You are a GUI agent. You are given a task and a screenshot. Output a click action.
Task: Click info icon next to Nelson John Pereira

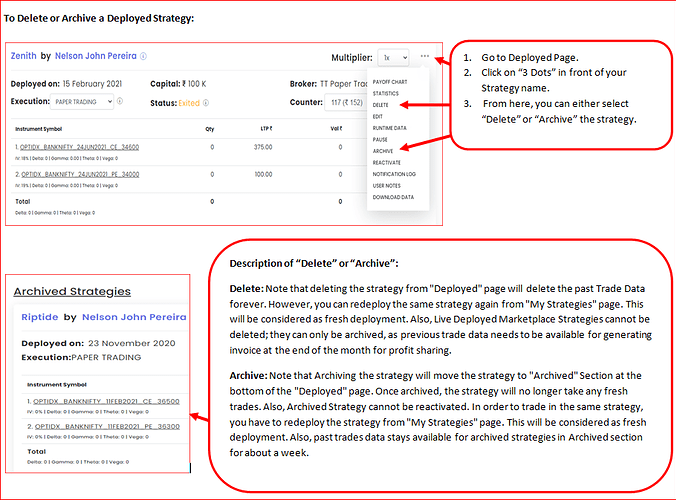[144, 56]
